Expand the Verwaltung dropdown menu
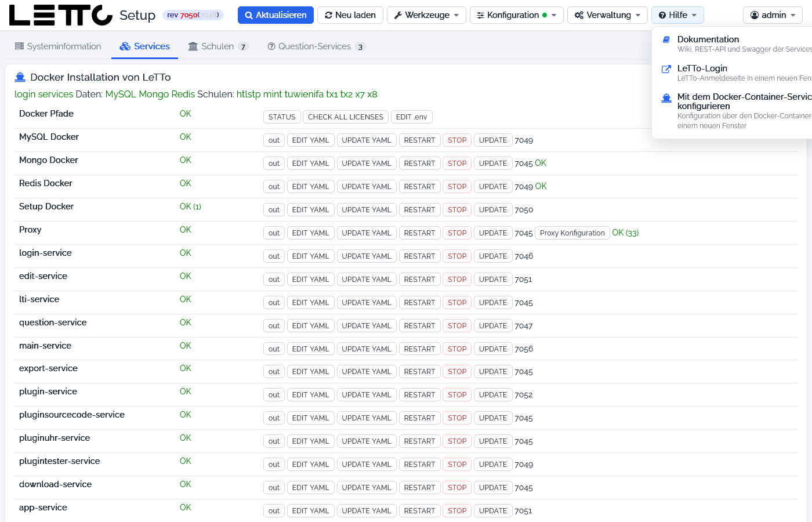The width and height of the screenshot is (812, 522). coord(607,15)
